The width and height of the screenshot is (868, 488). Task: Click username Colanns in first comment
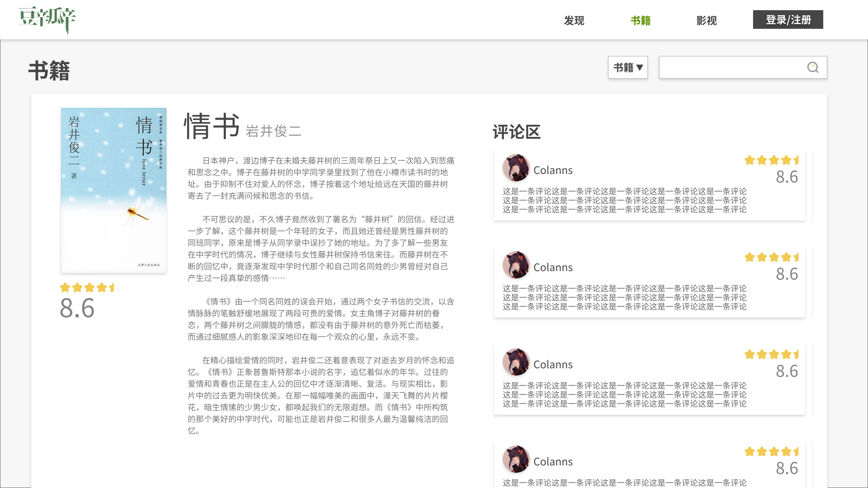pos(553,170)
